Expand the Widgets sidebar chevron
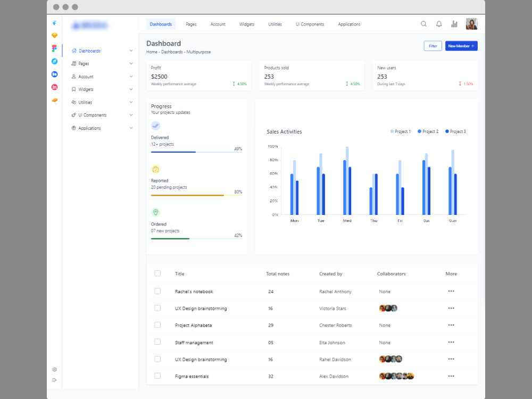Screen dimensions: 532x399 [x=131, y=89]
